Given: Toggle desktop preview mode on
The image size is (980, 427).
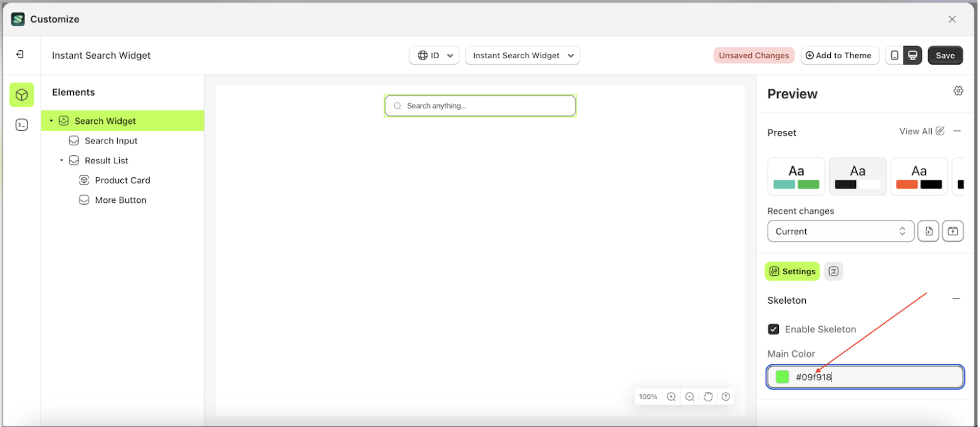Looking at the screenshot, I should pos(912,55).
